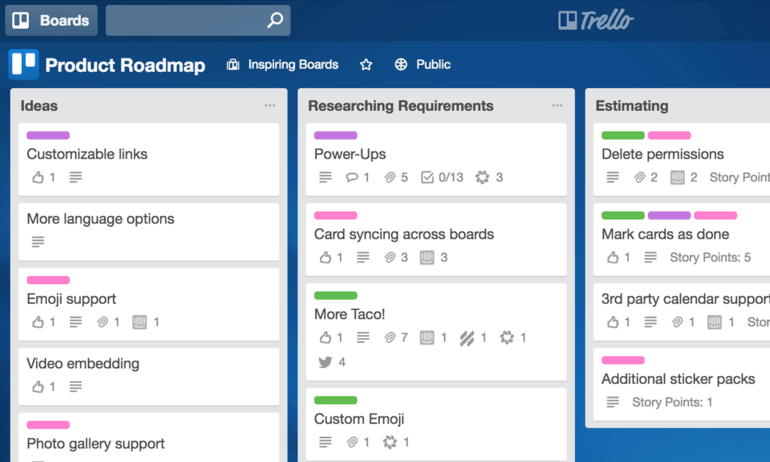Click Intercom badge on Card syncing card
The height and width of the screenshot is (462, 770).
(427, 257)
